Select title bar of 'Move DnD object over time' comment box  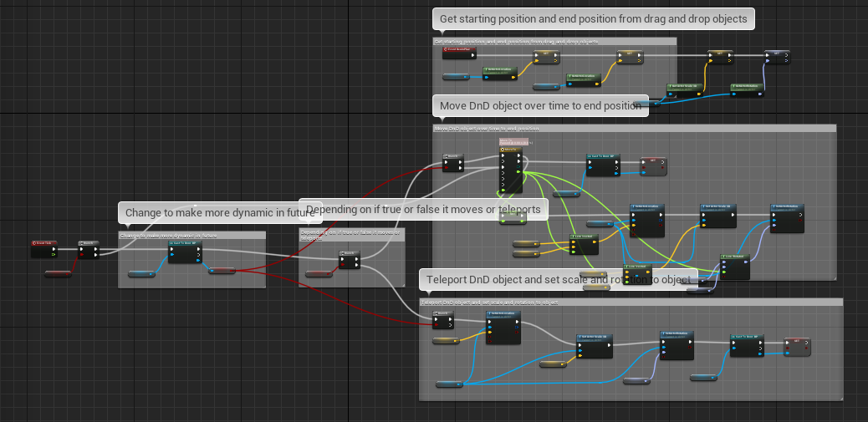[634, 129]
